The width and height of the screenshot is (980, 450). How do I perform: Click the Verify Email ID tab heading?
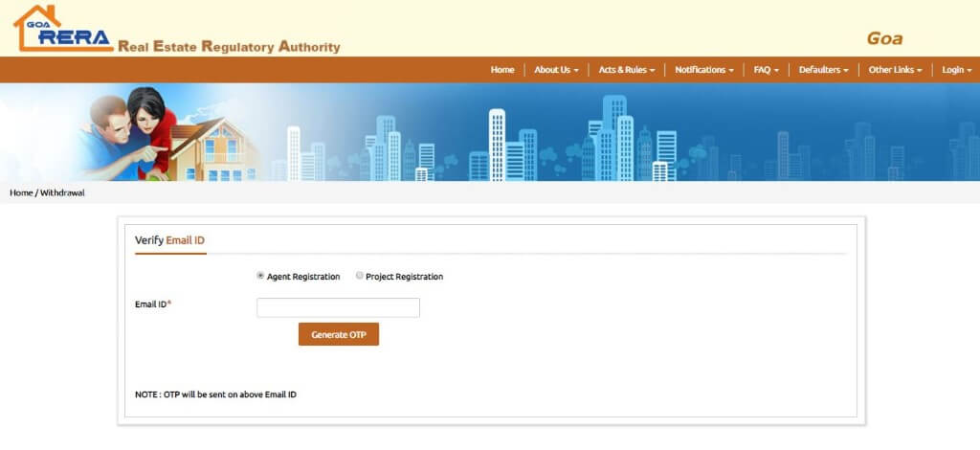pyautogui.click(x=170, y=240)
